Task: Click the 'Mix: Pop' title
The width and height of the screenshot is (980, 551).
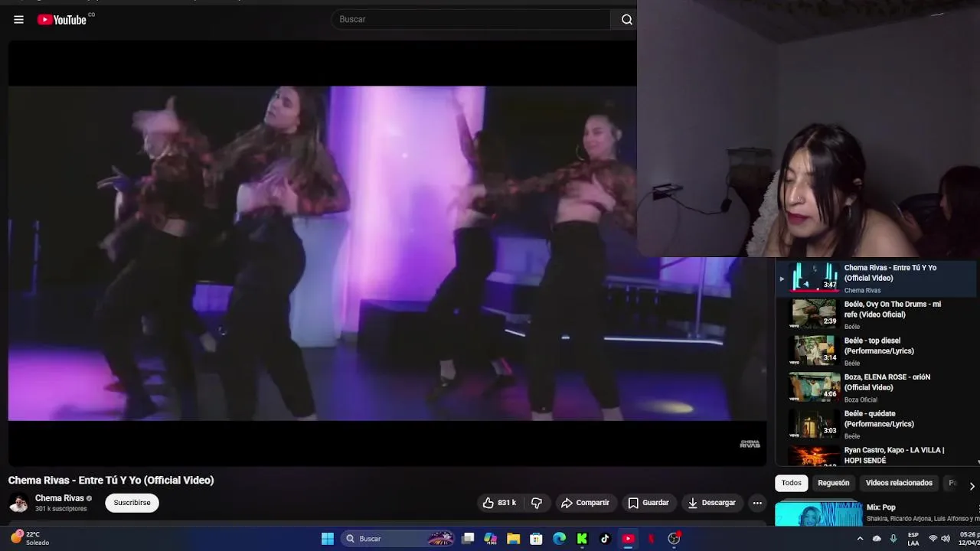Action: point(881,507)
